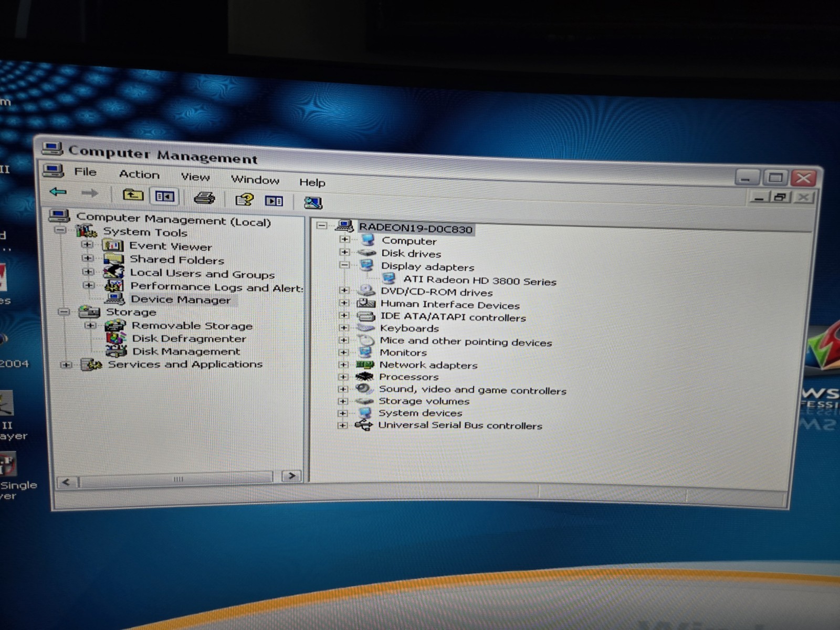Click the Network adapters icon

click(364, 364)
